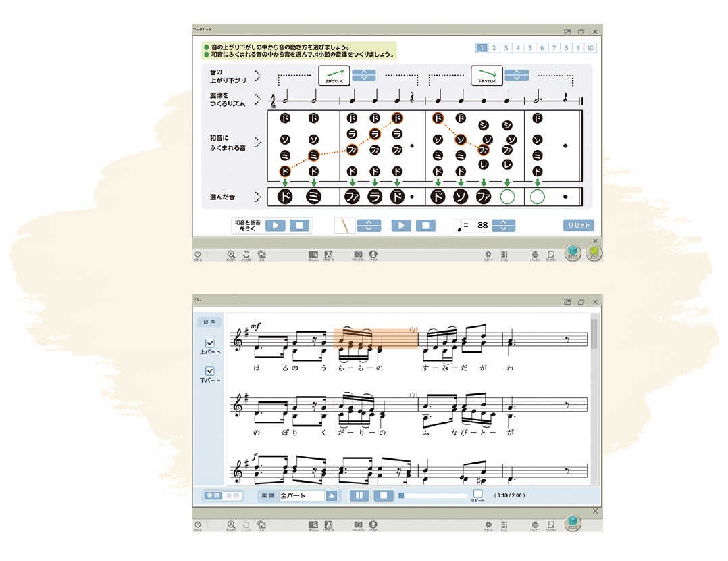
Task: Open the 全パート part dropdown
Action: click(332, 495)
